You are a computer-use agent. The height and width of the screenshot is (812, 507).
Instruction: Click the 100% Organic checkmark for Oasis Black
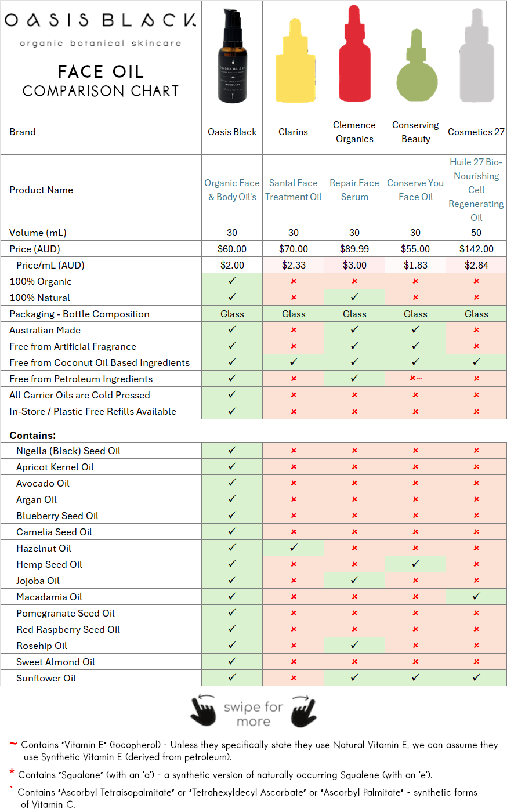pos(232,281)
